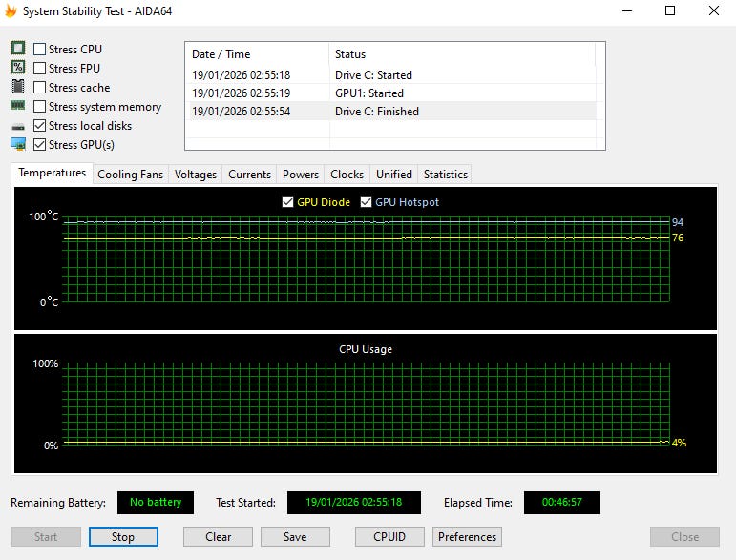This screenshot has height=560, width=736.
Task: Select the 'GPU1: Started' log row
Action: (x=391, y=93)
